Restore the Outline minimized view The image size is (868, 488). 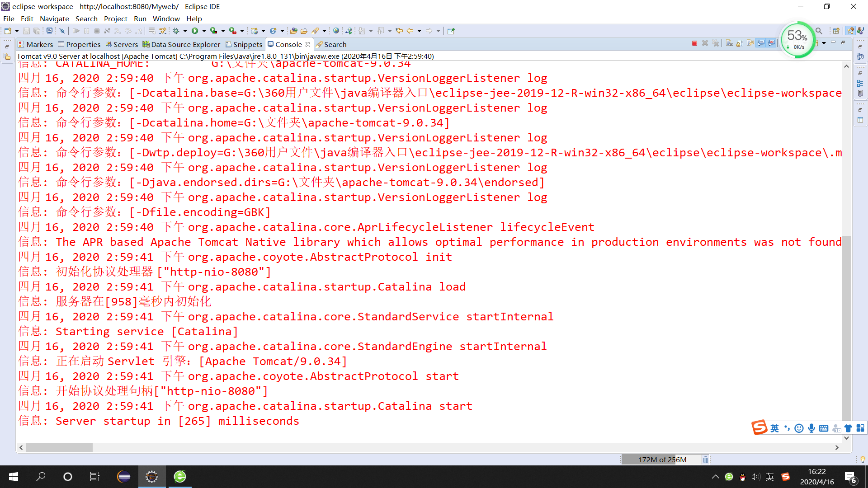860,83
